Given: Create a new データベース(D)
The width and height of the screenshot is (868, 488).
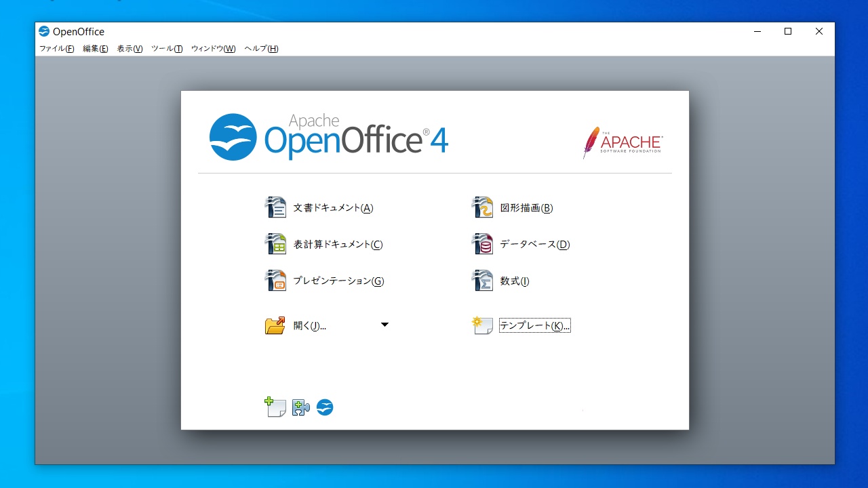Looking at the screenshot, I should tap(535, 245).
